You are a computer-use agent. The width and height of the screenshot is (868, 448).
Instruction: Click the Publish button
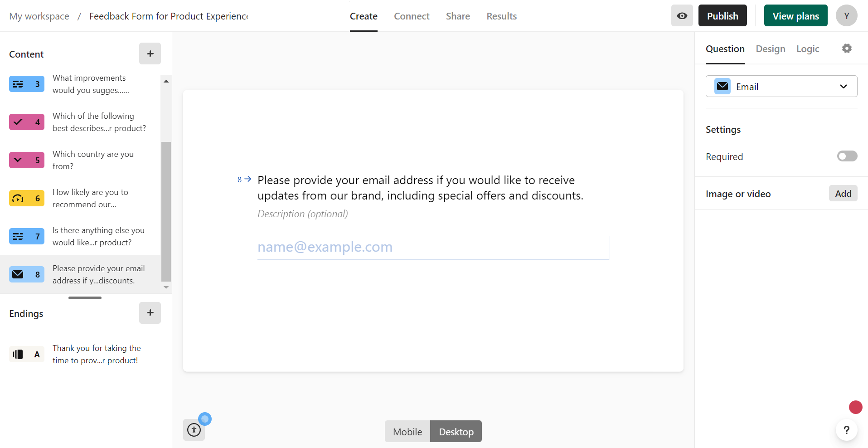point(722,16)
